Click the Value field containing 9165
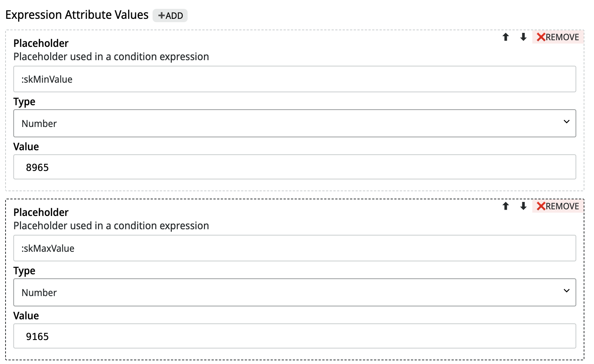Viewport: 594px width, 364px height. click(294, 336)
